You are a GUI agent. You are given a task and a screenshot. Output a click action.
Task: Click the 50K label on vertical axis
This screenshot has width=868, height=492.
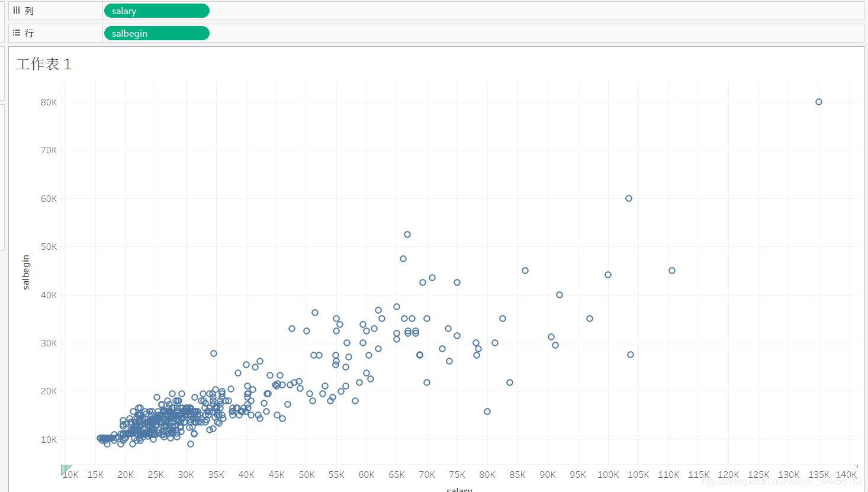coord(49,246)
